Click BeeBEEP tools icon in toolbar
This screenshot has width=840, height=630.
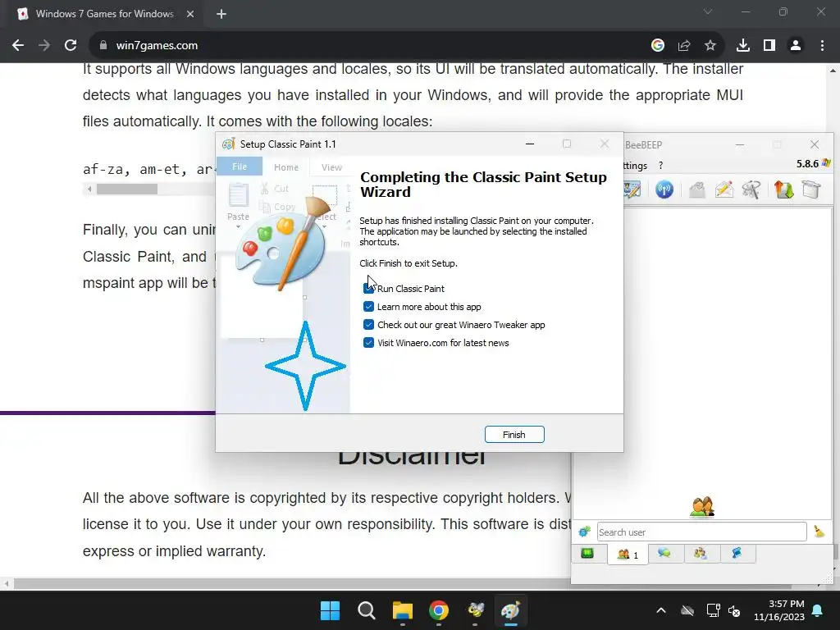click(751, 189)
